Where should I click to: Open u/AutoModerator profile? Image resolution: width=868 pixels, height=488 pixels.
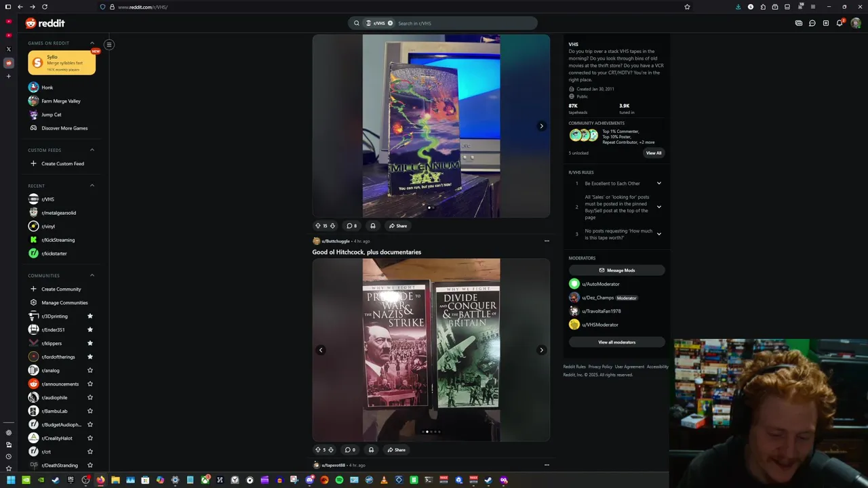pyautogui.click(x=595, y=284)
